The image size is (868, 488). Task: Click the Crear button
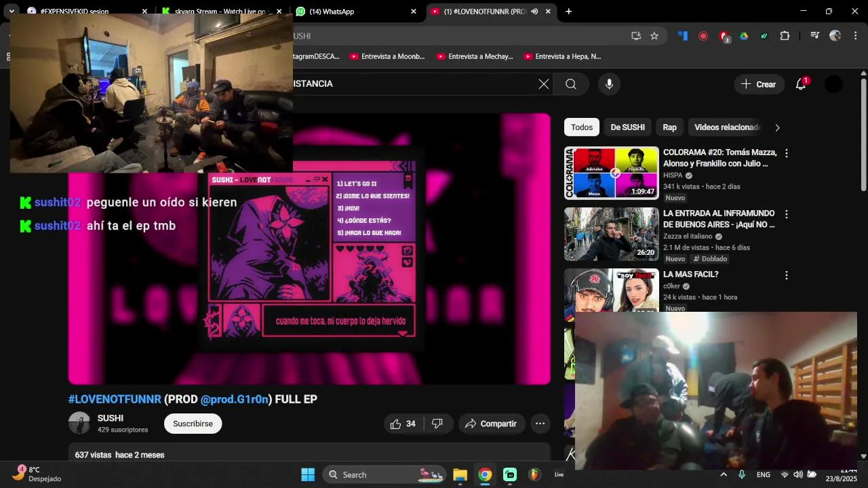click(758, 84)
